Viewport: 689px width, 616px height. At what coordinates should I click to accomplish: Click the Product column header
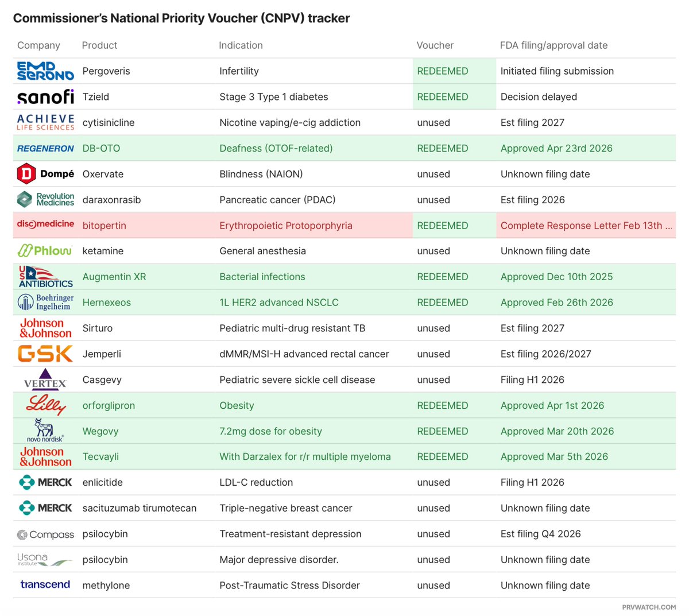[99, 45]
